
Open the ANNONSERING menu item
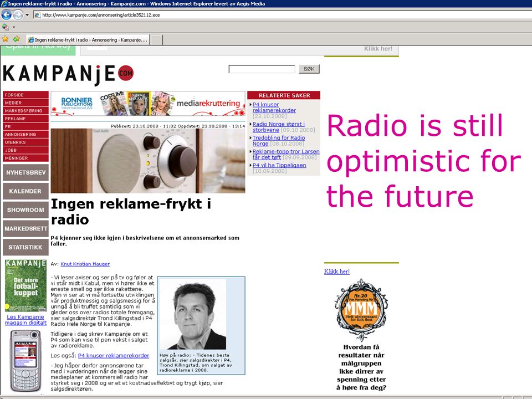(x=26, y=134)
